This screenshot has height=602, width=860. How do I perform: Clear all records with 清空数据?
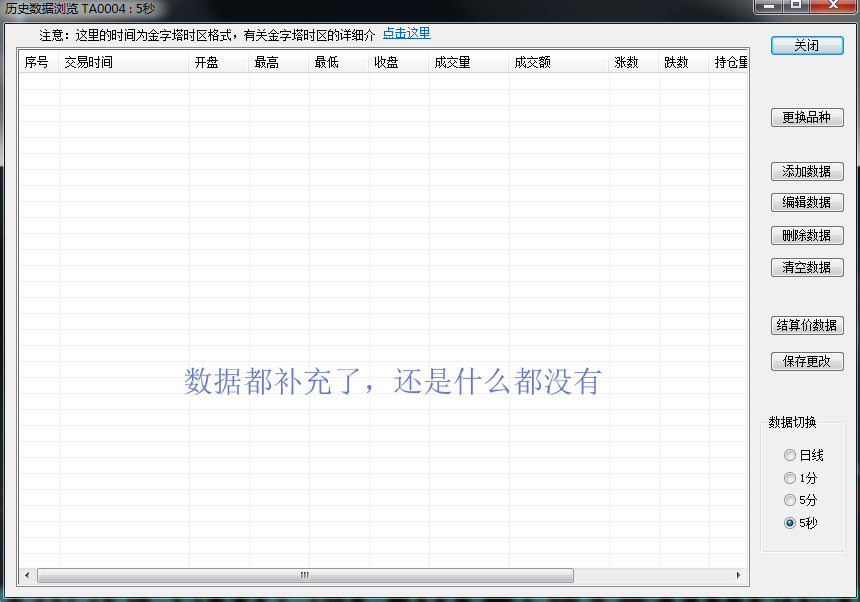807,268
